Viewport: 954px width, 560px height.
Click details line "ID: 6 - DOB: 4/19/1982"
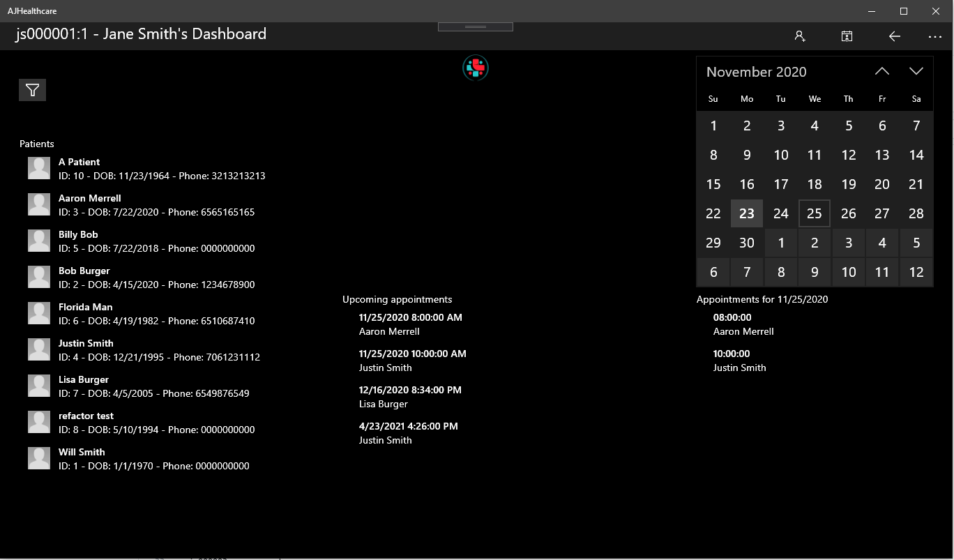click(108, 321)
